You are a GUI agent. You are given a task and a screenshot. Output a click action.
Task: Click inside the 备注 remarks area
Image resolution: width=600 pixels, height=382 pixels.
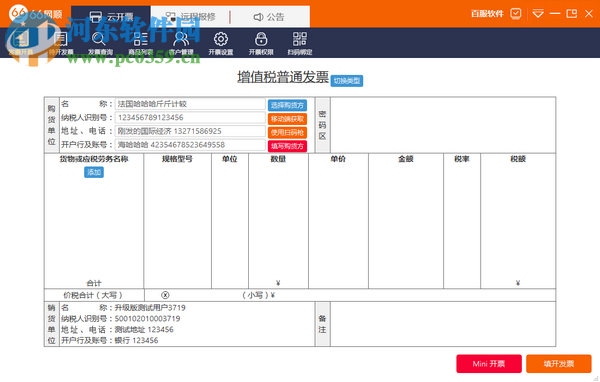pyautogui.click(x=443, y=324)
